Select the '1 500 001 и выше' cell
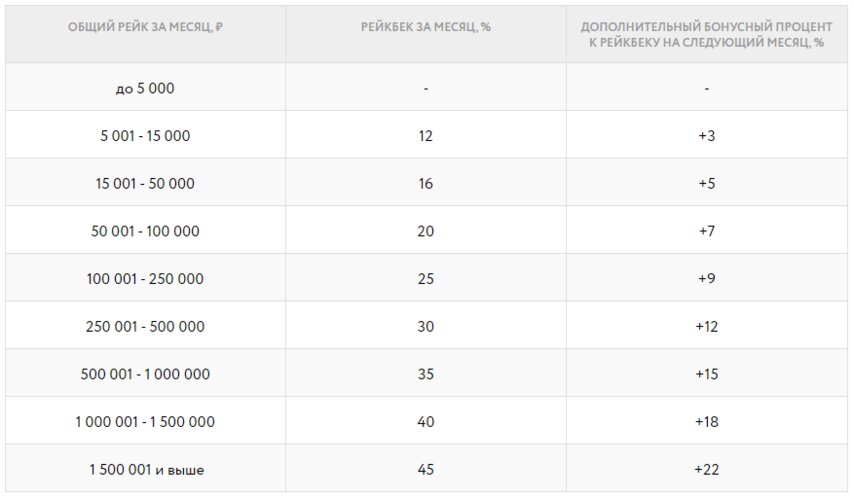854x497 pixels. click(x=147, y=469)
